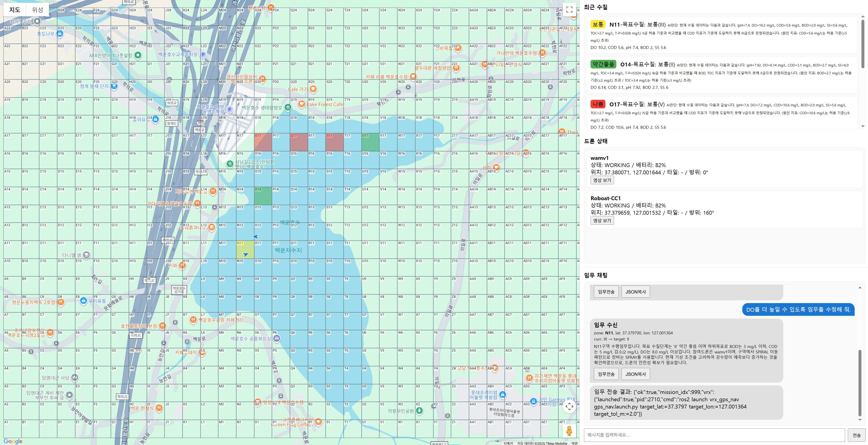Click up arrow of mission chat scrollbar

(860, 288)
